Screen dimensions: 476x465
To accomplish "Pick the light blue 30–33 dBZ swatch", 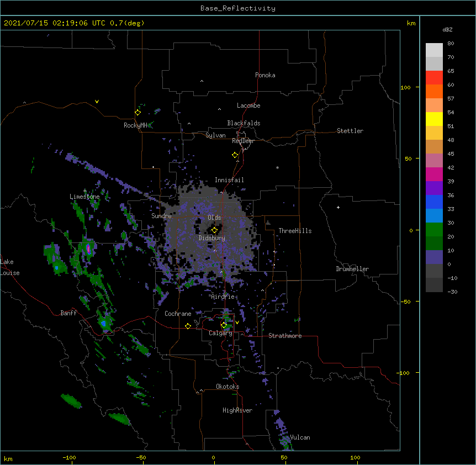I will (434, 215).
